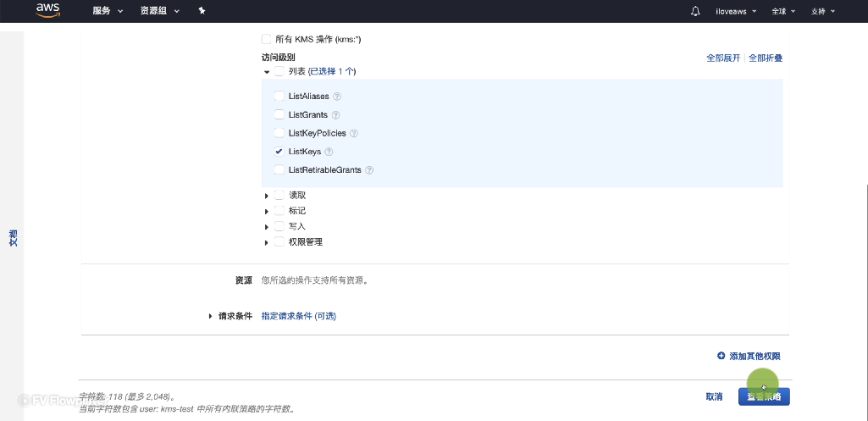Open the 资源组 dropdown menu
Image resolution: width=868 pixels, height=421 pixels.
(160, 11)
